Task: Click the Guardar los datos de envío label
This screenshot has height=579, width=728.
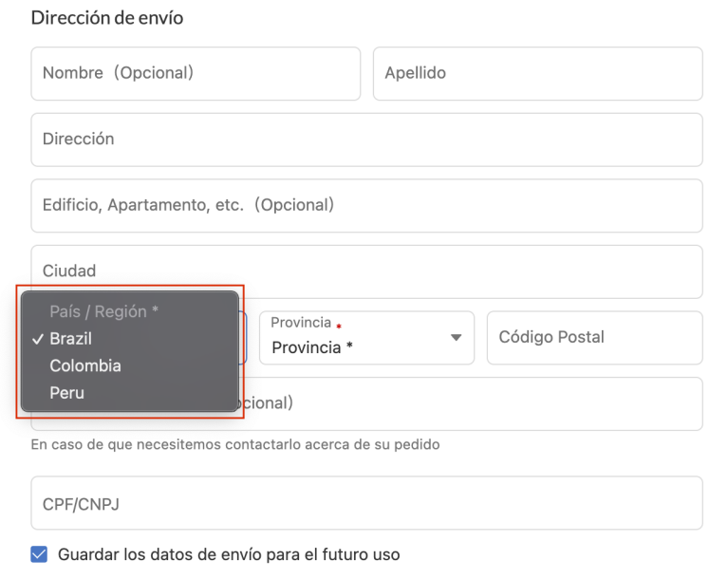Action: [x=229, y=554]
